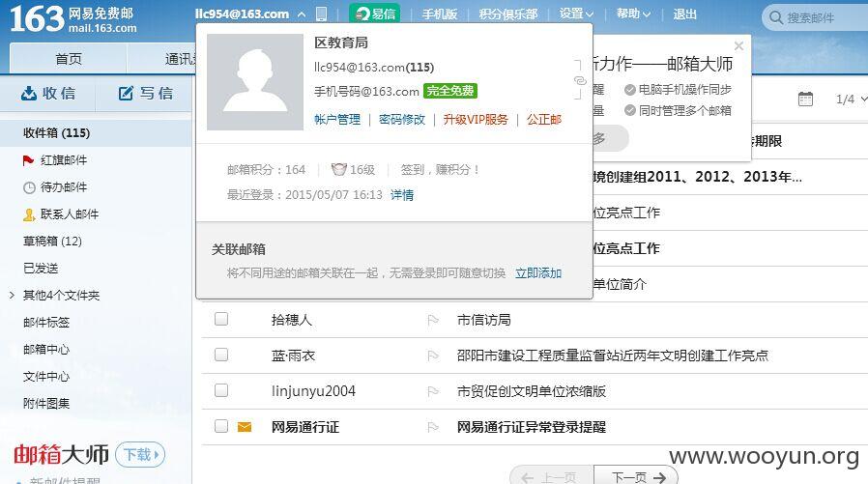Viewport: 868px width, 484px height.
Task: Click the 升级VIP服务 link
Action: pyautogui.click(x=476, y=120)
